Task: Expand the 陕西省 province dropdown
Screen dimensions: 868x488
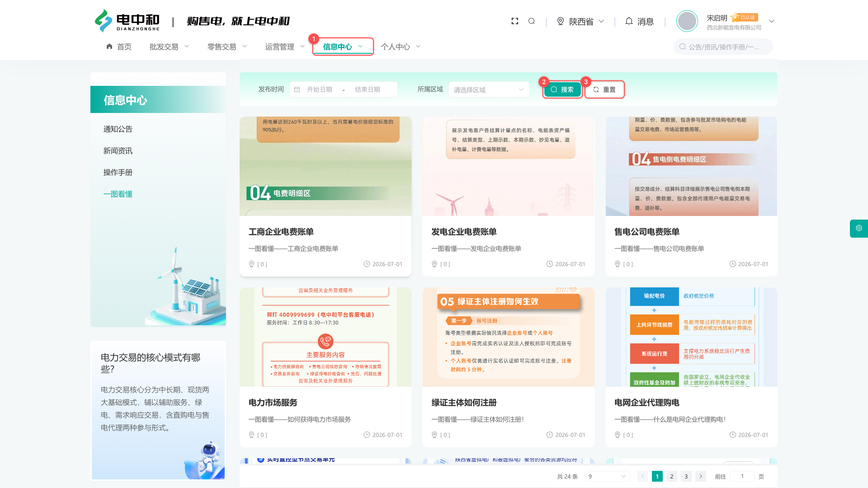Action: pyautogui.click(x=601, y=21)
